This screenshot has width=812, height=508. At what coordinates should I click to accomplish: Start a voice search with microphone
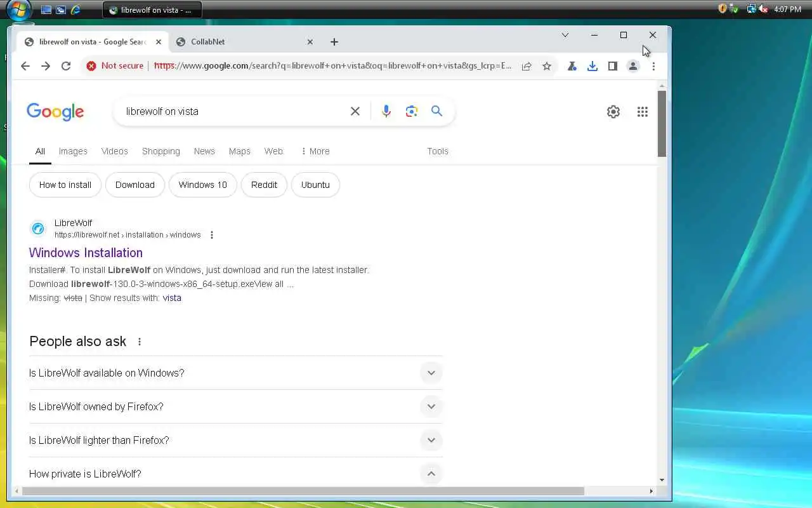click(386, 111)
